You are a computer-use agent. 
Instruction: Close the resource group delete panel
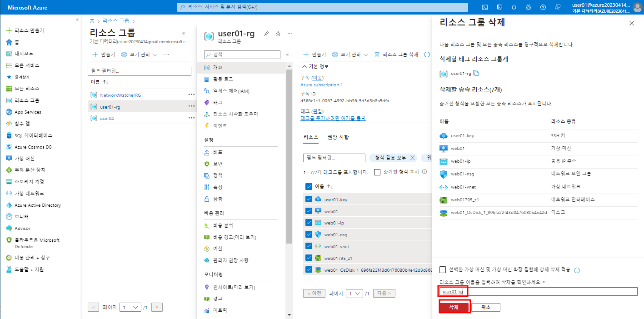point(632,23)
